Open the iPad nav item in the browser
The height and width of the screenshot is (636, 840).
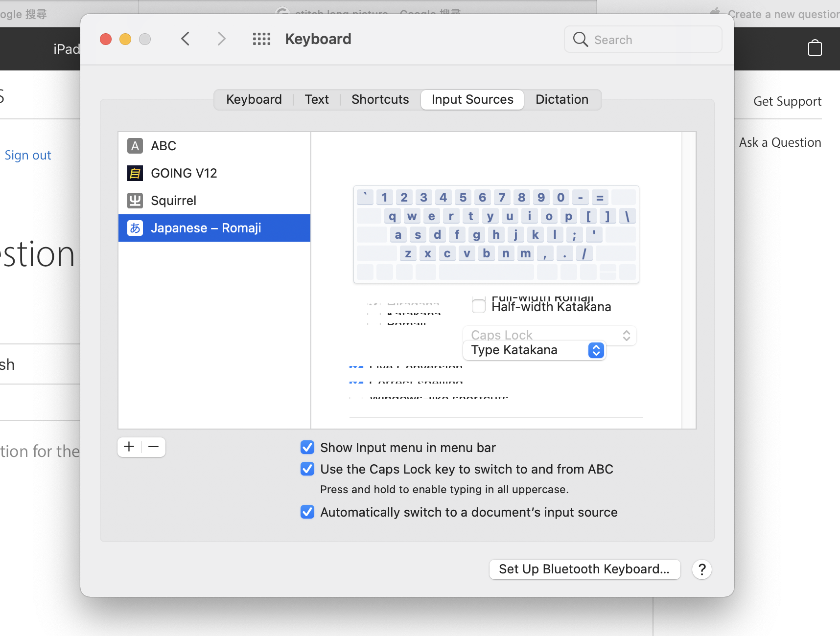pos(67,49)
